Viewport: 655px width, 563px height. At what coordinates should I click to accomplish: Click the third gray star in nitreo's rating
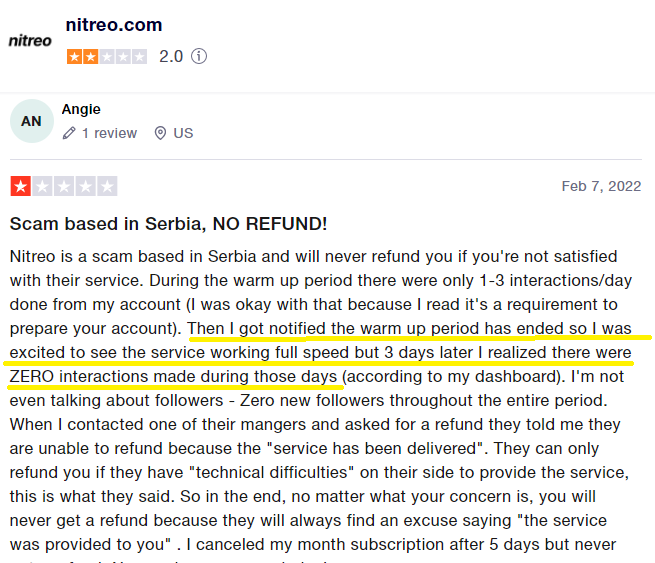(107, 56)
